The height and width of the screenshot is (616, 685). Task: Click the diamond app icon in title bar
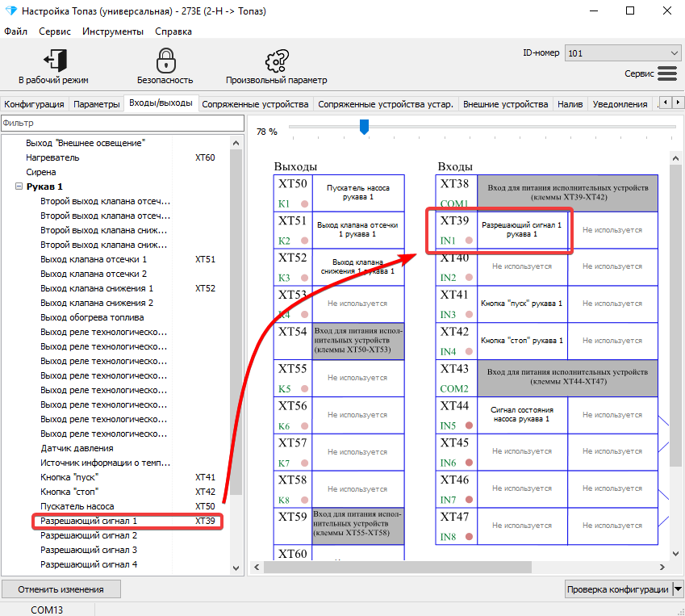(x=11, y=11)
